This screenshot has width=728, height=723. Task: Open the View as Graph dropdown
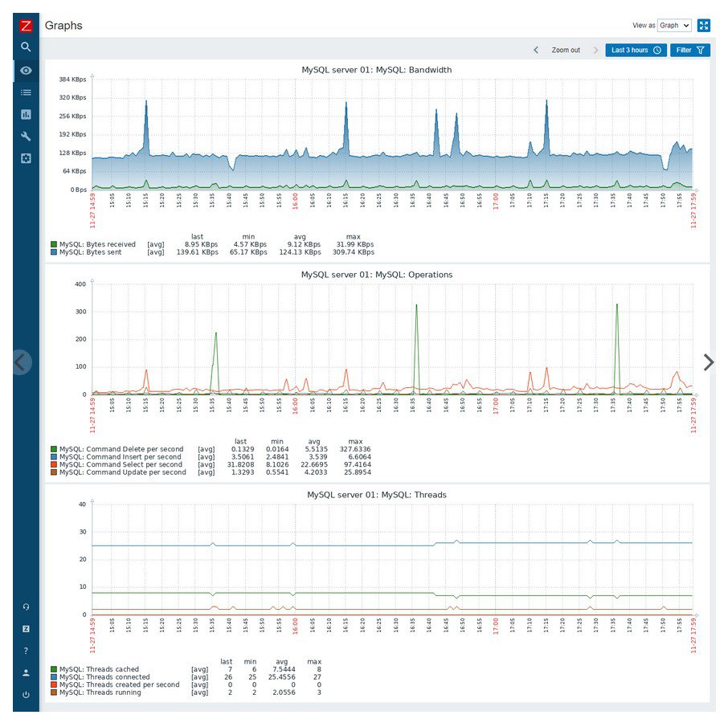(674, 26)
